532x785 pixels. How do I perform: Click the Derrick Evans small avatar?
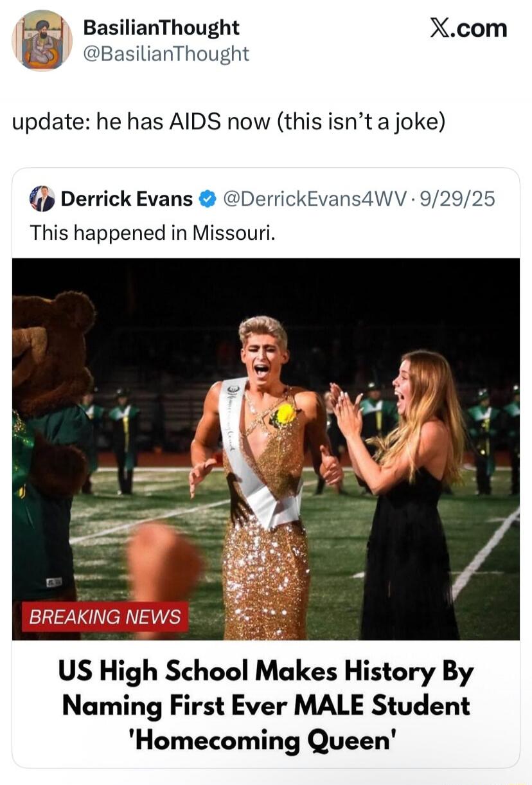tap(42, 199)
